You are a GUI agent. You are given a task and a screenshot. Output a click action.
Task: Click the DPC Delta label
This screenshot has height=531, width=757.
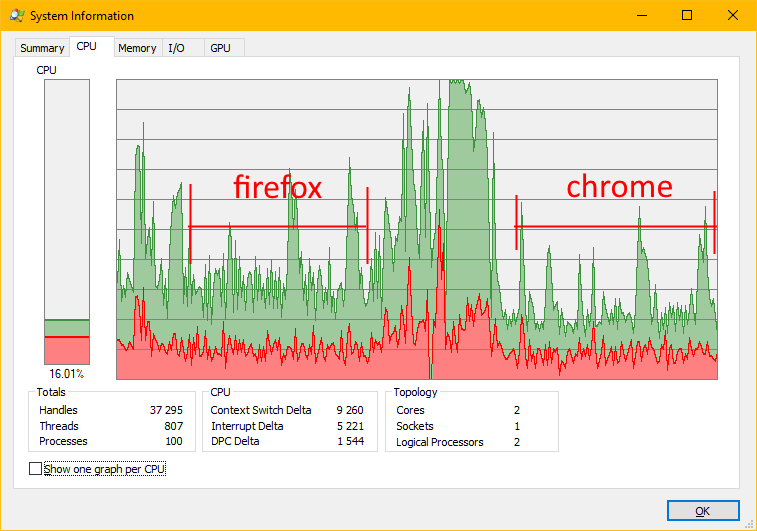coord(235,441)
